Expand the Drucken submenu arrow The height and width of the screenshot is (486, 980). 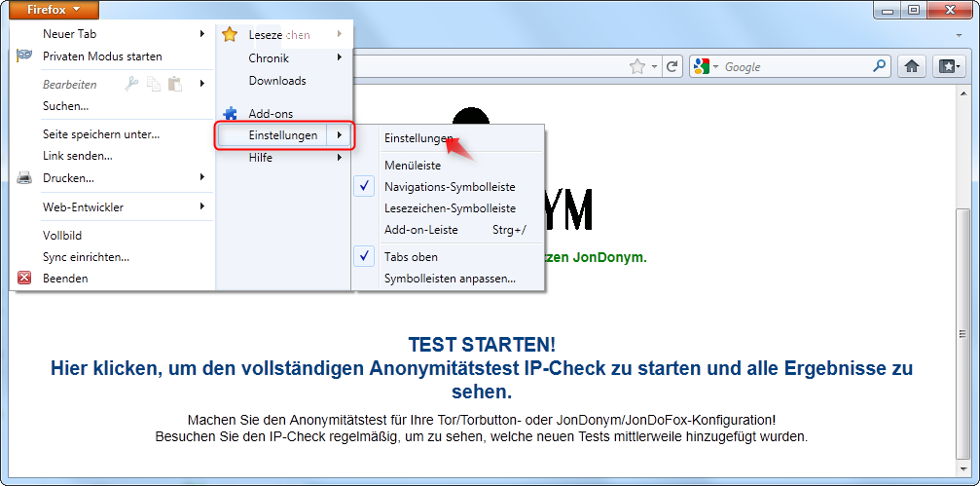(201, 177)
